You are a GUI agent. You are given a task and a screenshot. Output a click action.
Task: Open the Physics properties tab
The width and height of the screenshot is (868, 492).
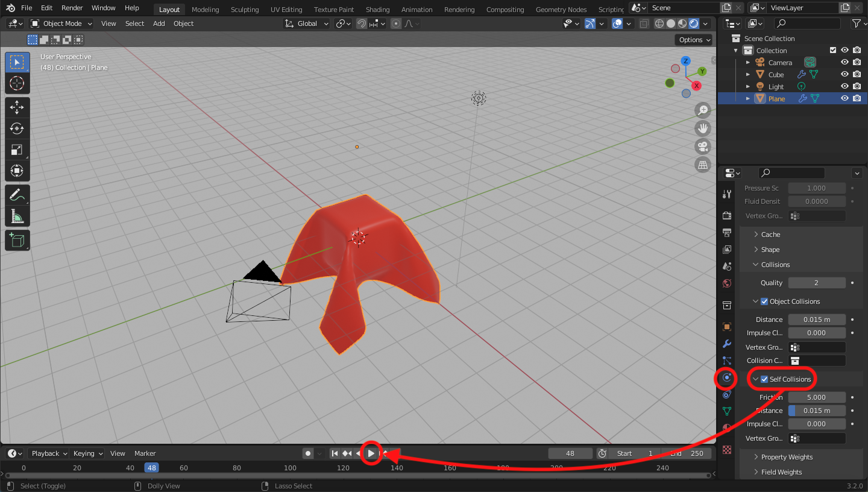pos(727,378)
